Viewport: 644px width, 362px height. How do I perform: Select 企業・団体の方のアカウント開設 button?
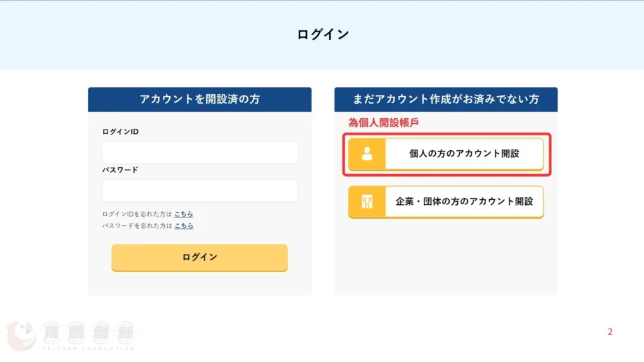tap(464, 202)
